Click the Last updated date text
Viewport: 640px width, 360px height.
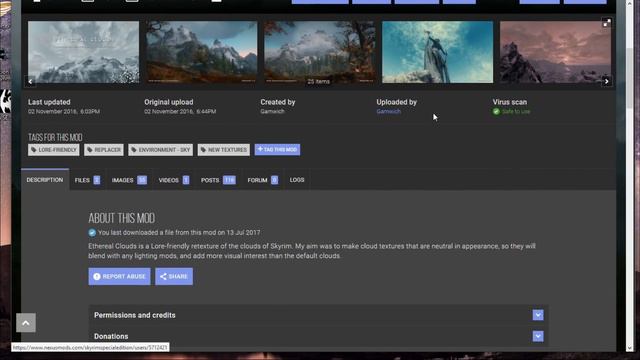coord(64,111)
